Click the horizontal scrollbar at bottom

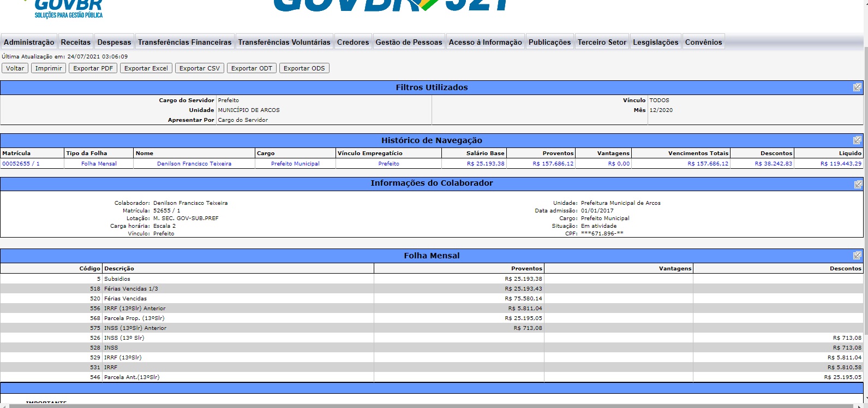[x=431, y=406]
